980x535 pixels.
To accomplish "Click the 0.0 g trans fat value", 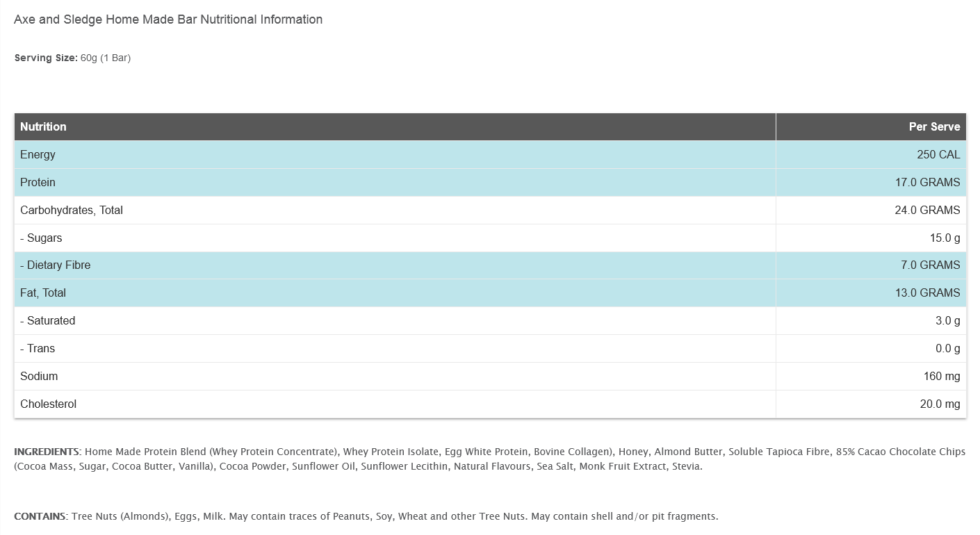I will coord(947,348).
